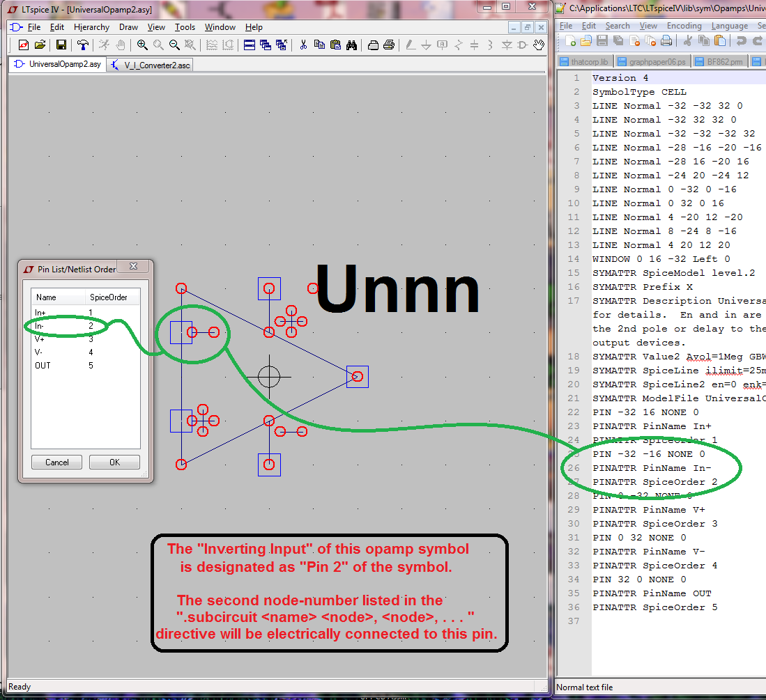The width and height of the screenshot is (766, 700).
Task: Open the Control Panel hammer icon
Action: (83, 45)
